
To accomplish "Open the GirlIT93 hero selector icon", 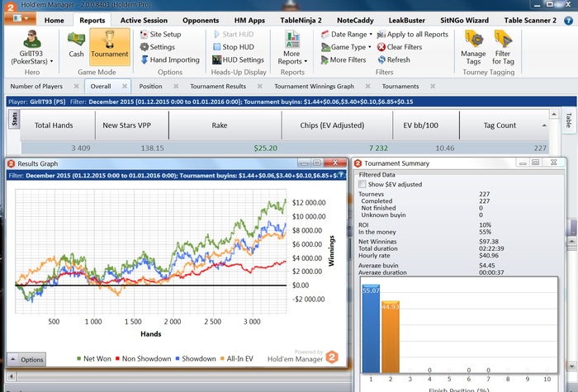I will point(32,39).
